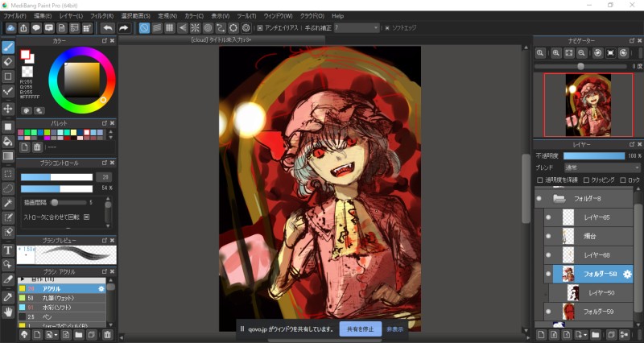Screen dimensions: 644x343
Task: Open settings gear of アクリル brush
Action: tap(101, 289)
